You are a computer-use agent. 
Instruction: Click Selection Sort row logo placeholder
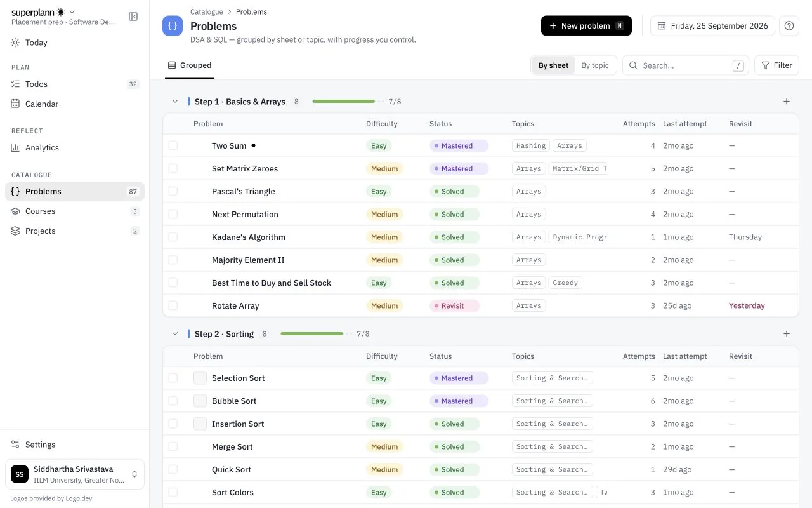click(x=200, y=378)
